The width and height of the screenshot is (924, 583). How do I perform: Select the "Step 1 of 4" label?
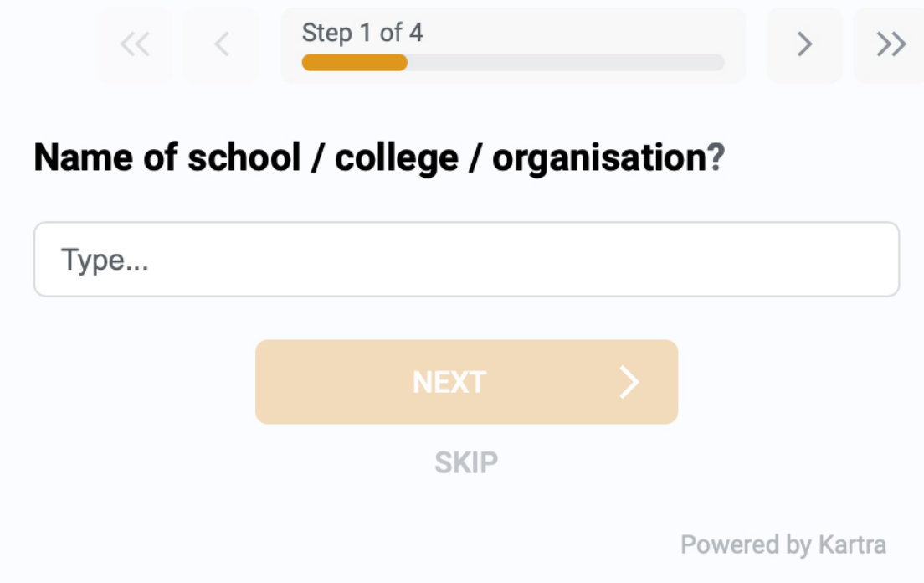pyautogui.click(x=362, y=34)
